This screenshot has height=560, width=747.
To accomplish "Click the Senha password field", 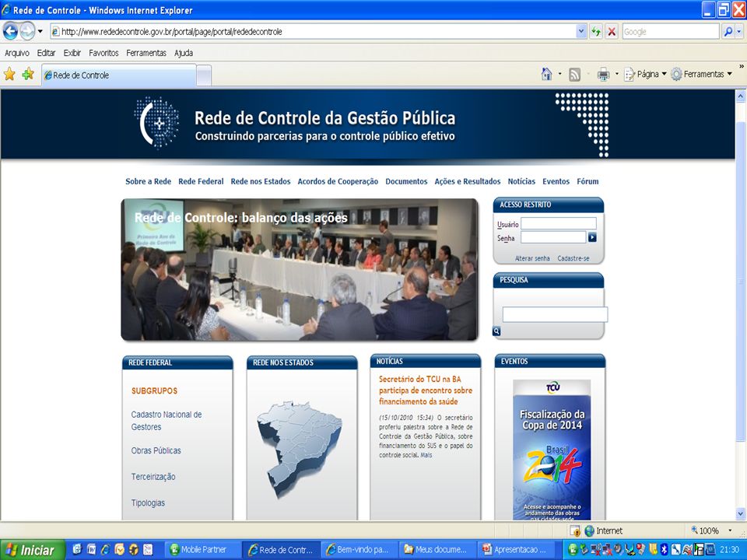I will (x=553, y=237).
